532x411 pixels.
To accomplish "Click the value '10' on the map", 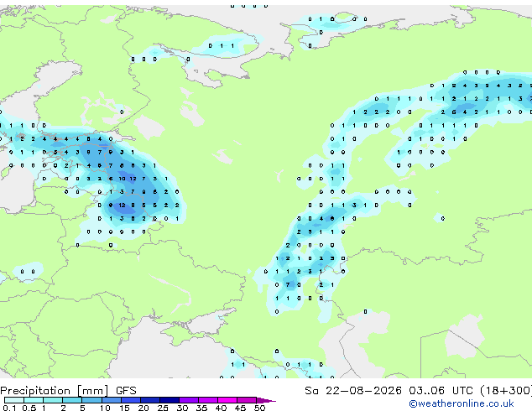I will pos(122,179).
